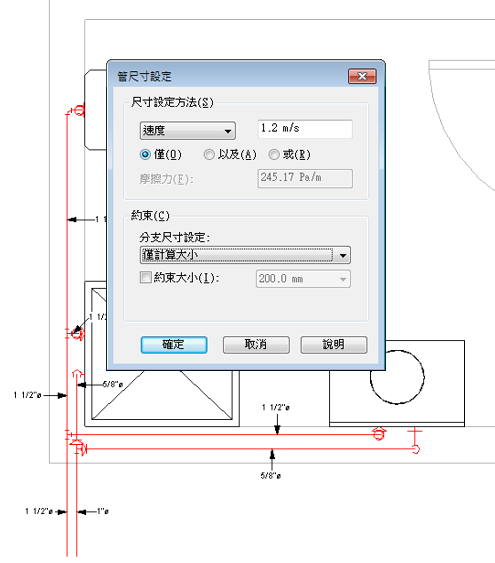Click the 取消 button

256,345
